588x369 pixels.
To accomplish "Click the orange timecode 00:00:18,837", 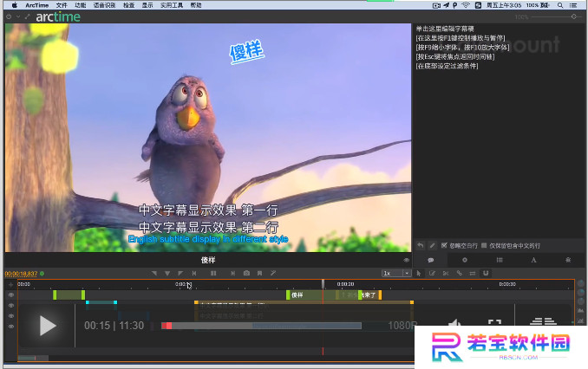I will click(x=21, y=274).
